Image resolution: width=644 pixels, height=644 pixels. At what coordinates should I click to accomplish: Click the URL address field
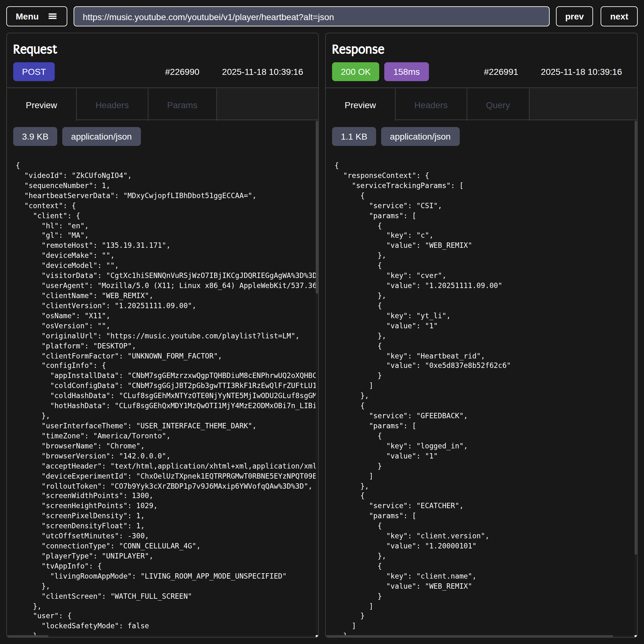[x=311, y=17]
